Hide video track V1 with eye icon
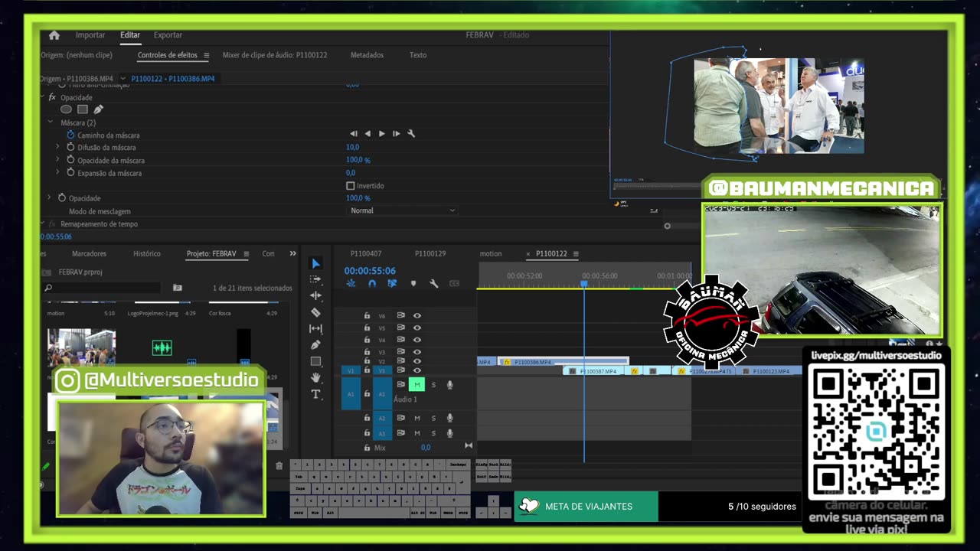Image resolution: width=980 pixels, height=551 pixels. 417,370
